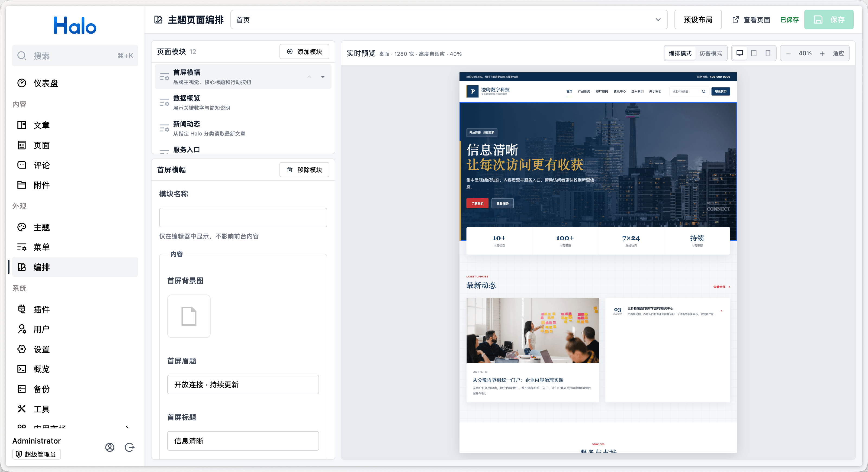Open 主题 theme section

coord(75,227)
